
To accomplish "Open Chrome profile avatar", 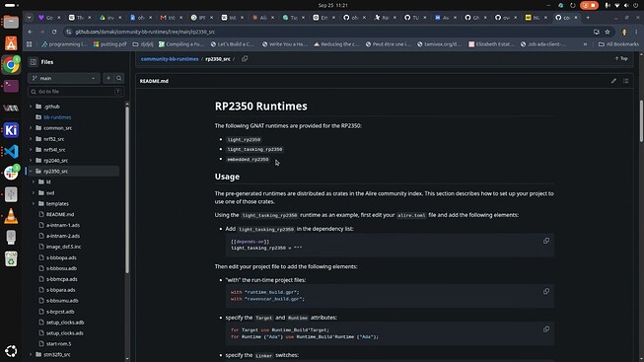I will pos(624,32).
